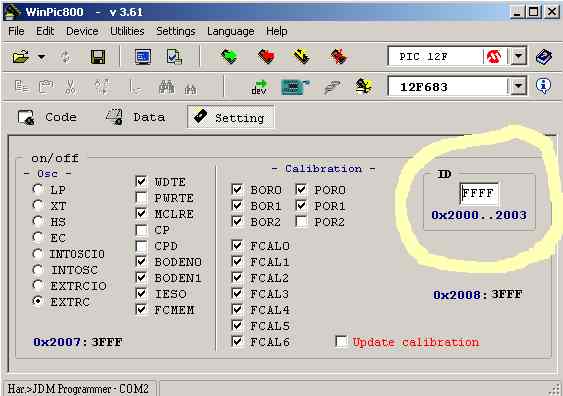Click the 'dev' detect device icon

click(260, 87)
